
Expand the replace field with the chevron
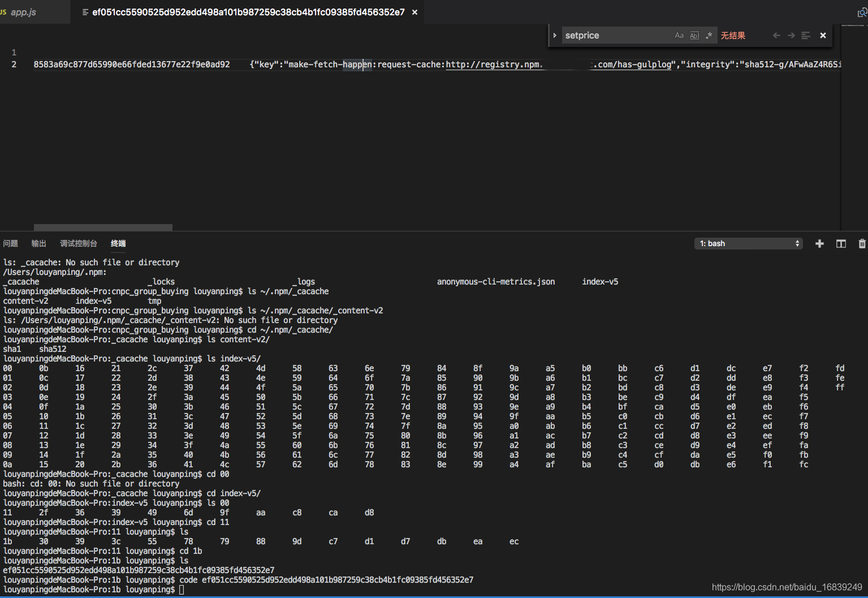555,35
